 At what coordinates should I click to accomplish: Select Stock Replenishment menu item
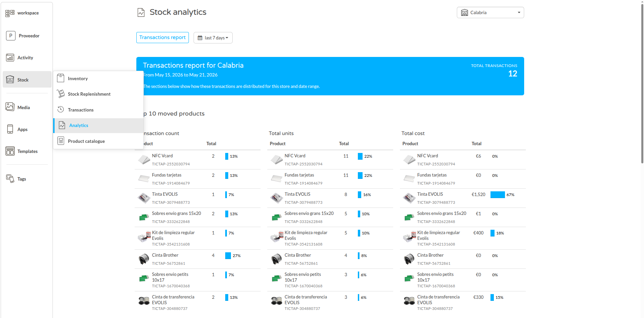(98, 94)
